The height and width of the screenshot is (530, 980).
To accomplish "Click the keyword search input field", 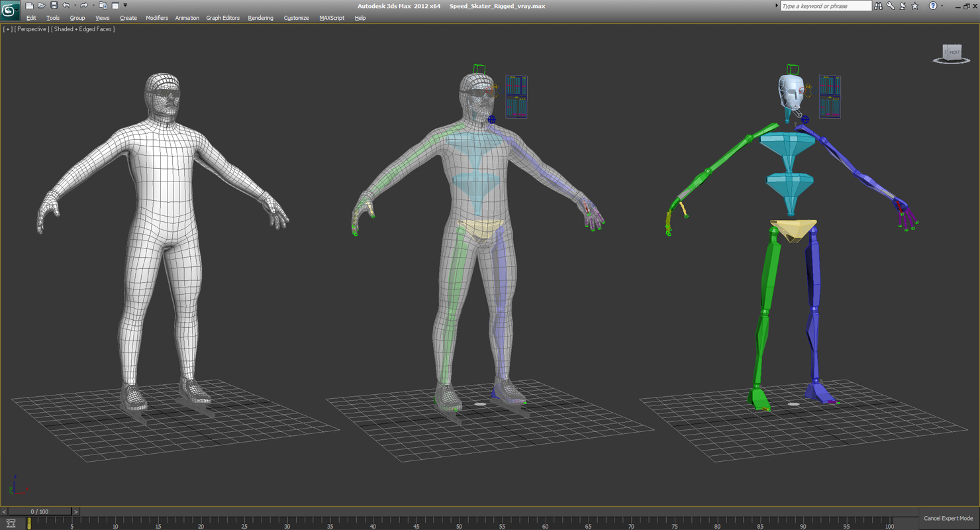I will (x=826, y=6).
